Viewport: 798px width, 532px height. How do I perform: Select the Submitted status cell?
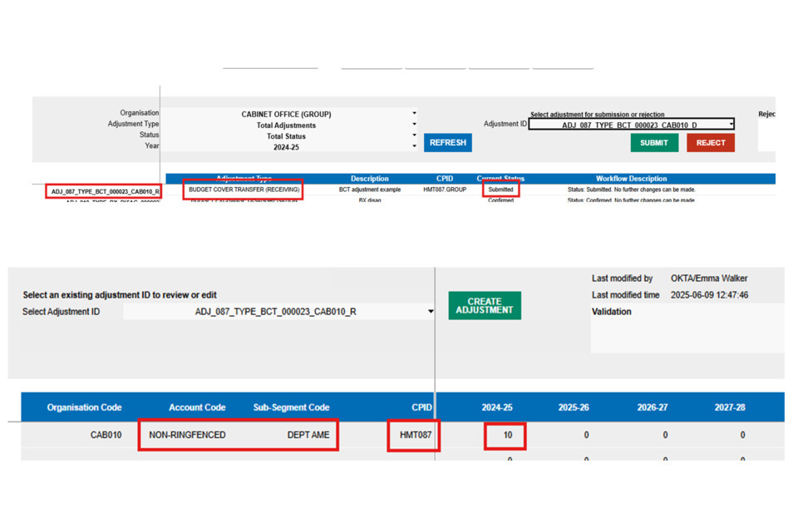pos(500,190)
